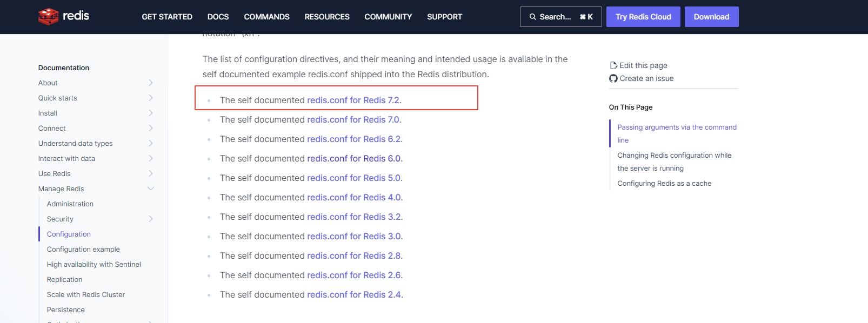Open the Configuration example sidebar page

point(83,249)
